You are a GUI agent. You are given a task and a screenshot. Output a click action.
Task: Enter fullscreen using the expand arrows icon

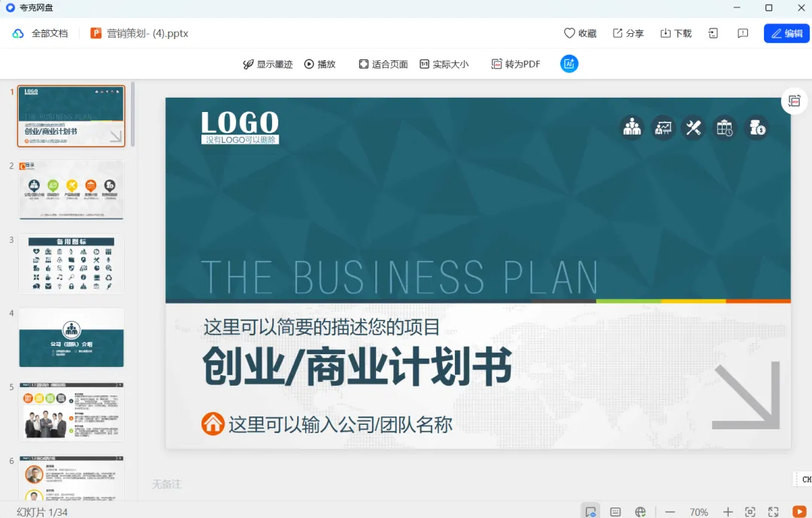pyautogui.click(x=773, y=512)
